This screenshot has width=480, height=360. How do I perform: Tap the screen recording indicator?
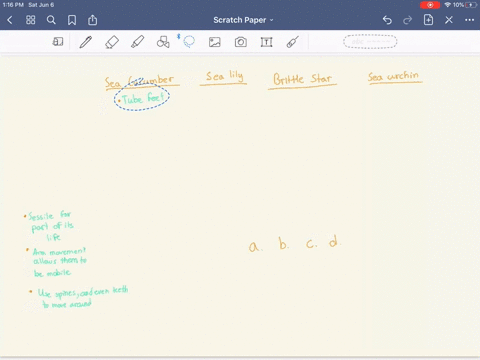(430, 5)
